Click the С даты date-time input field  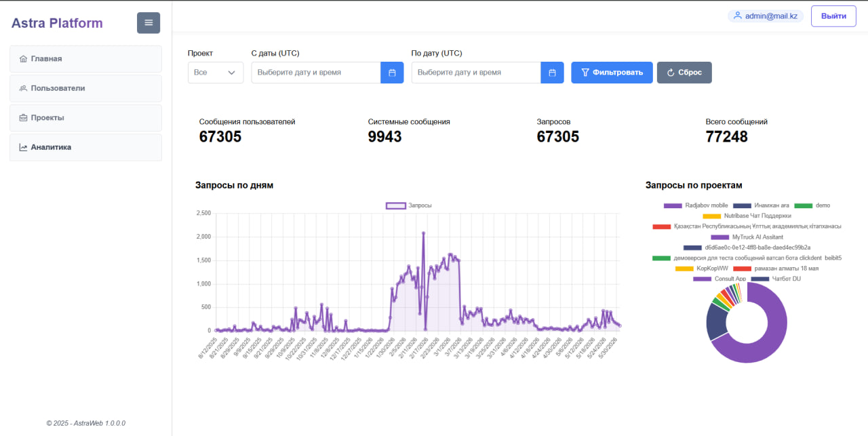[x=316, y=73]
